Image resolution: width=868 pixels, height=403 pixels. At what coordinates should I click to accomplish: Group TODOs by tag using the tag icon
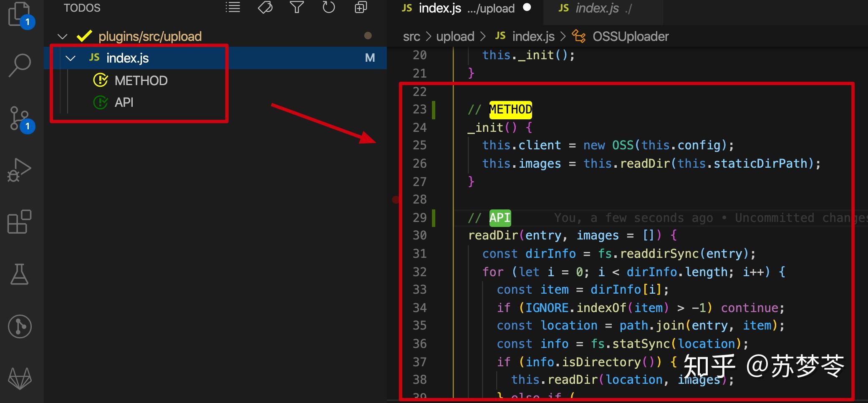pyautogui.click(x=265, y=8)
